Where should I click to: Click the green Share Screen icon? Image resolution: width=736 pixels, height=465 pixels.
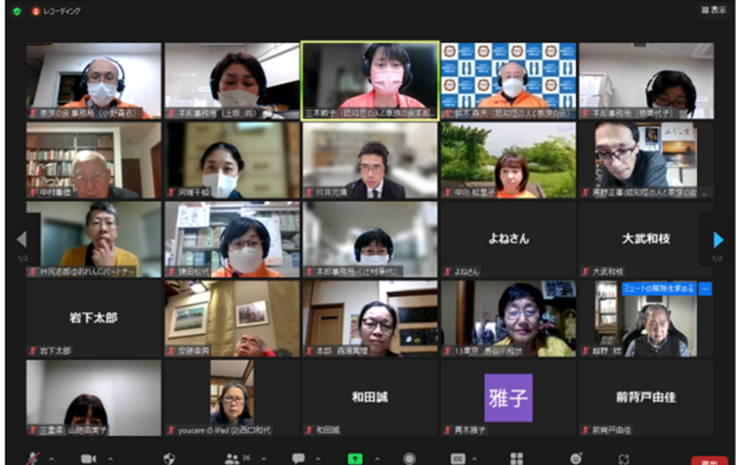(354, 458)
